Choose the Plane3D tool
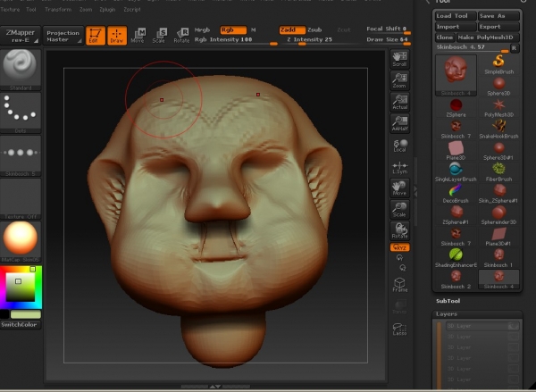 click(x=456, y=150)
